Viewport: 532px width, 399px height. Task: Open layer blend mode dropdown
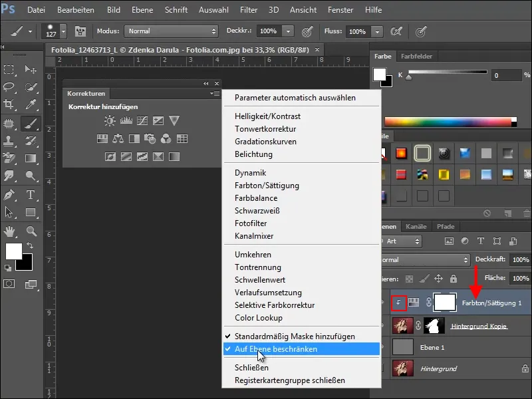click(x=425, y=260)
